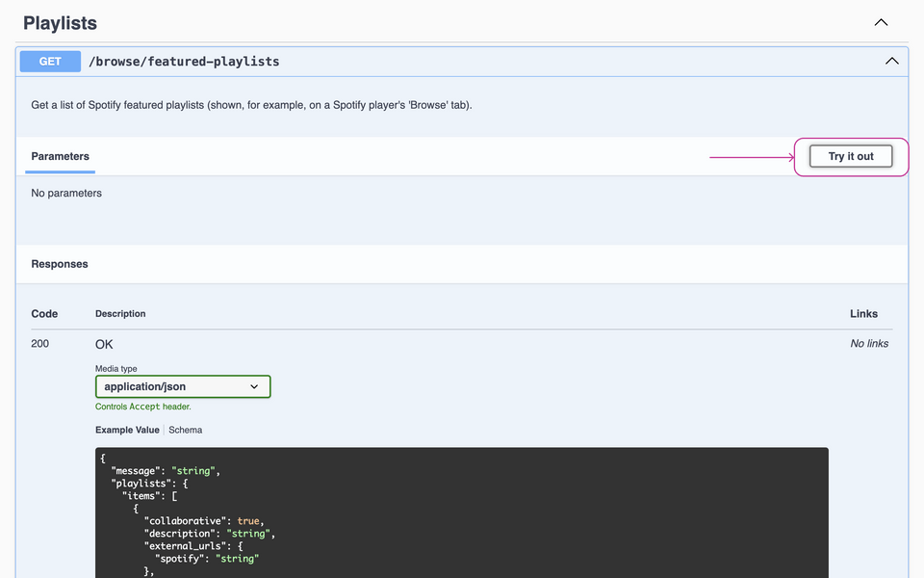Viewport: 924px width, 578px height.
Task: Collapse the featured-playlists endpoint chevron
Action: 891,62
